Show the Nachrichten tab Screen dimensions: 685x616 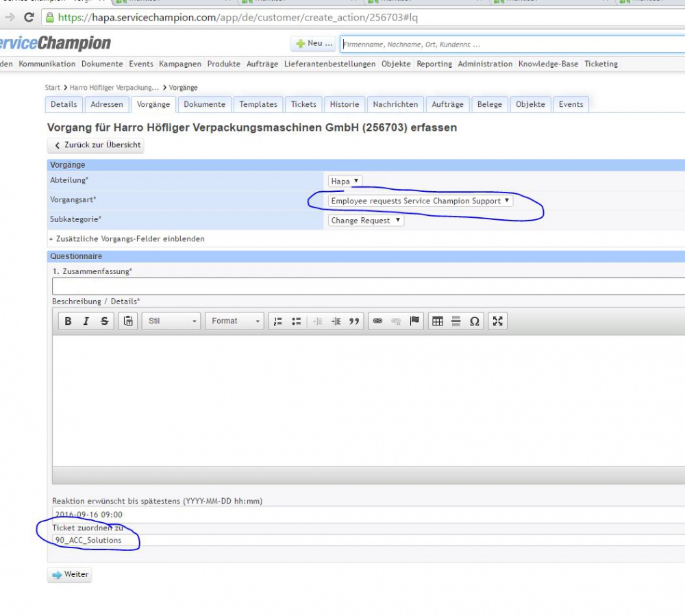tap(395, 104)
